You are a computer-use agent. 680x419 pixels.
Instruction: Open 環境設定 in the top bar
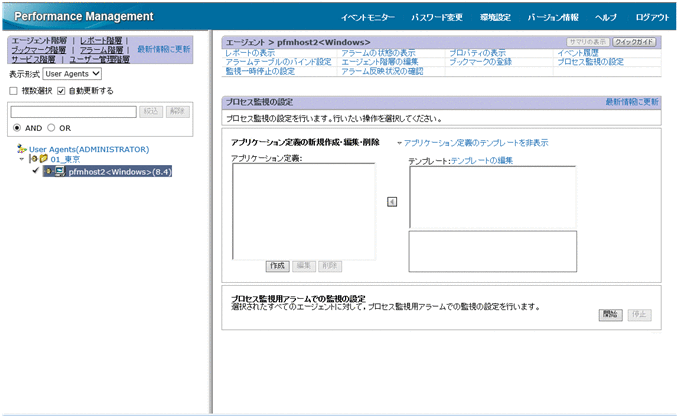[495, 17]
